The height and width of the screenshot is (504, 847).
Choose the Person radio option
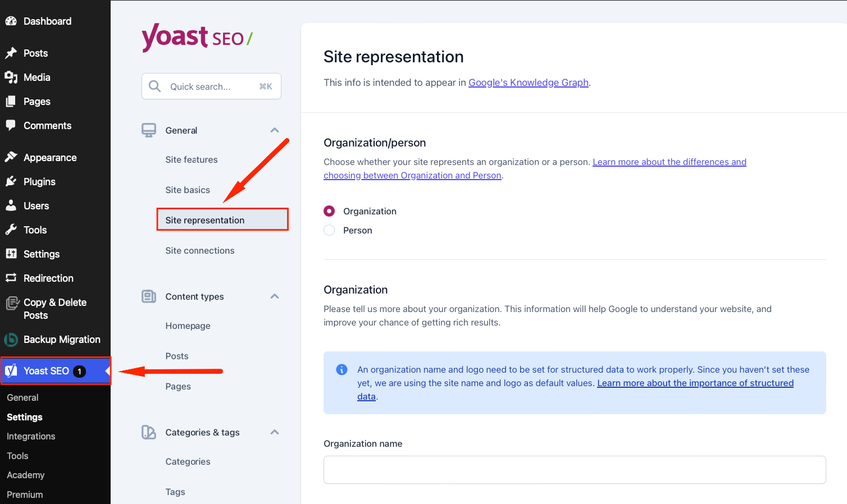pyautogui.click(x=329, y=230)
